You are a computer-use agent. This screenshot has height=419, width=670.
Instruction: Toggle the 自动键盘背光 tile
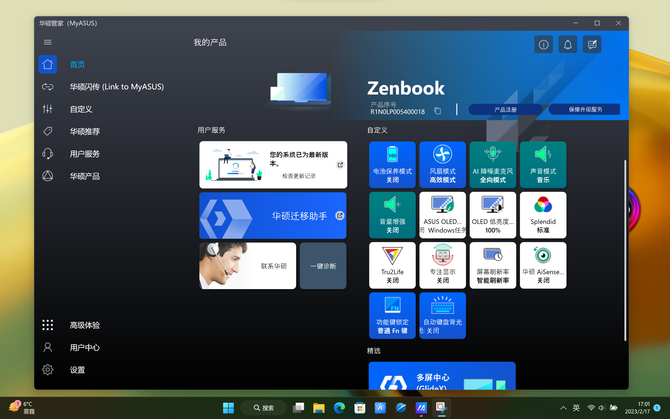(x=443, y=316)
